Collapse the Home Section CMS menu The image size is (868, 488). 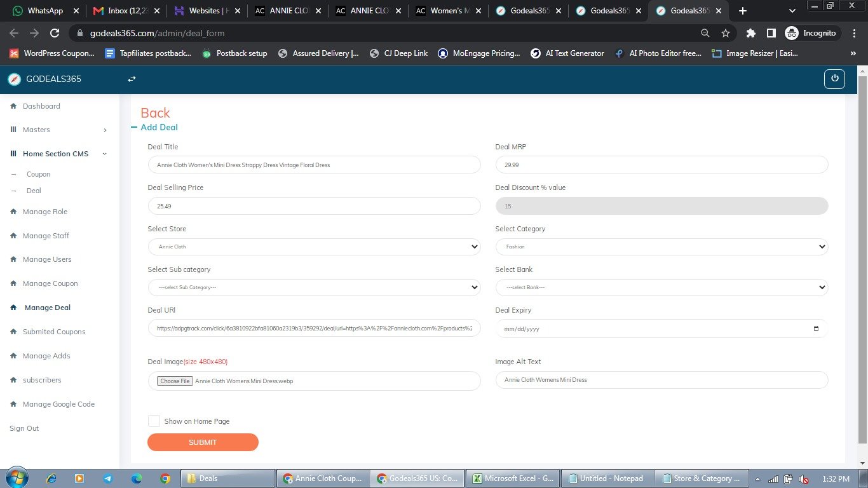click(60, 154)
